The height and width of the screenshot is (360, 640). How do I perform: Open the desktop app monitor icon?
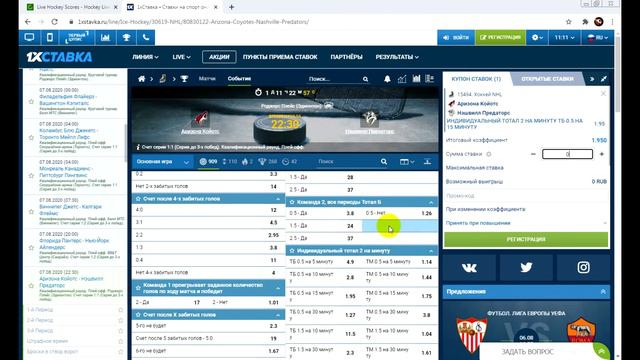tap(29, 38)
